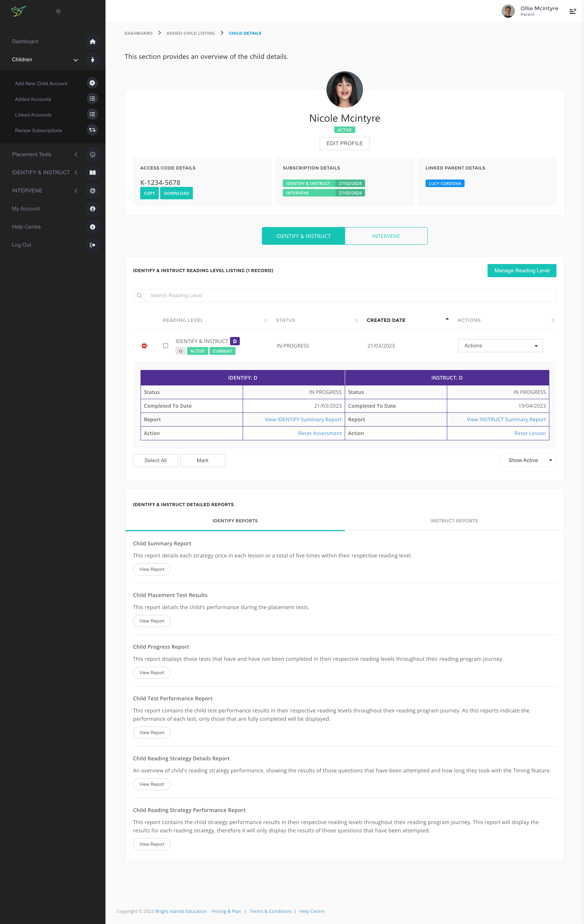
Task: Collapse the row with red minus icon
Action: point(144,346)
